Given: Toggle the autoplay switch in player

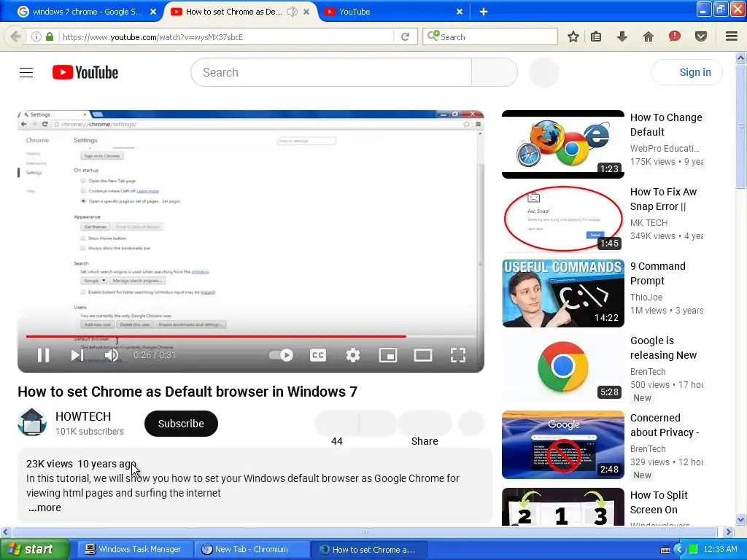Looking at the screenshot, I should pyautogui.click(x=281, y=355).
